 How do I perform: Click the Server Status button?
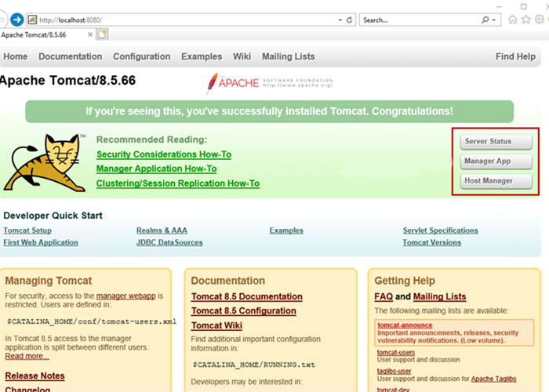pos(496,141)
